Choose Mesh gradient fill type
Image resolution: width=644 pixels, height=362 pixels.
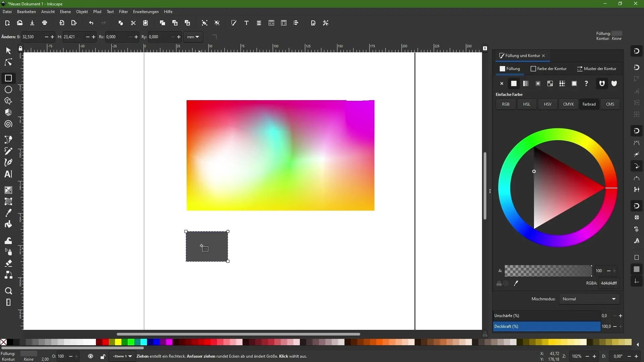coord(550,83)
